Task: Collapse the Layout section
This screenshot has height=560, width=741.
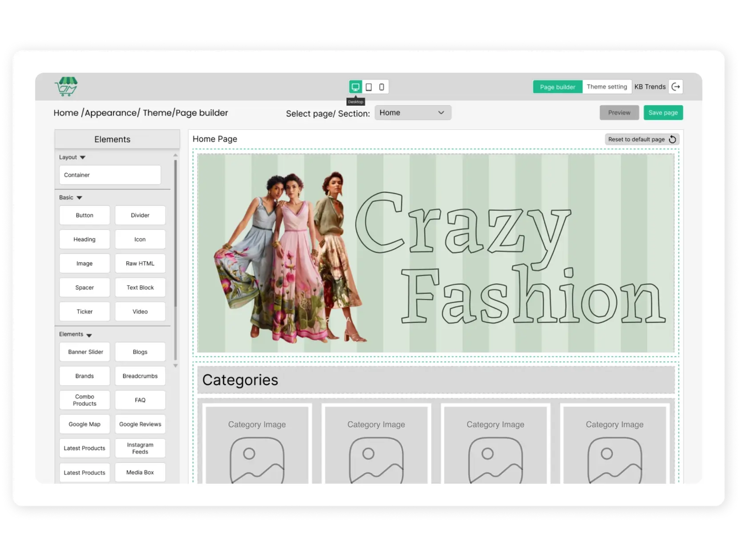Action: pos(82,157)
